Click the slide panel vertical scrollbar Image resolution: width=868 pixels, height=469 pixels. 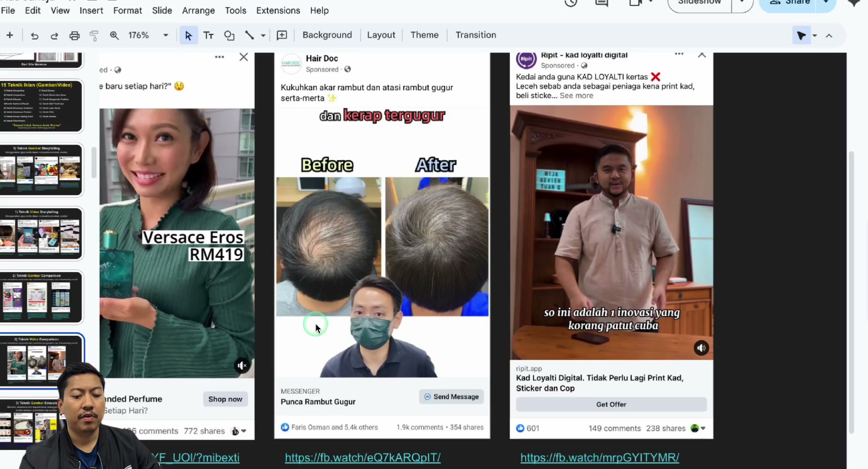coord(94,163)
